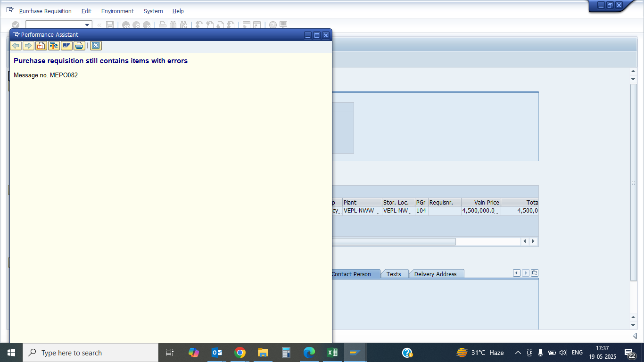Image resolution: width=644 pixels, height=362 pixels.
Task: Click the forward arrow in Performance Assistant
Action: tap(28, 46)
